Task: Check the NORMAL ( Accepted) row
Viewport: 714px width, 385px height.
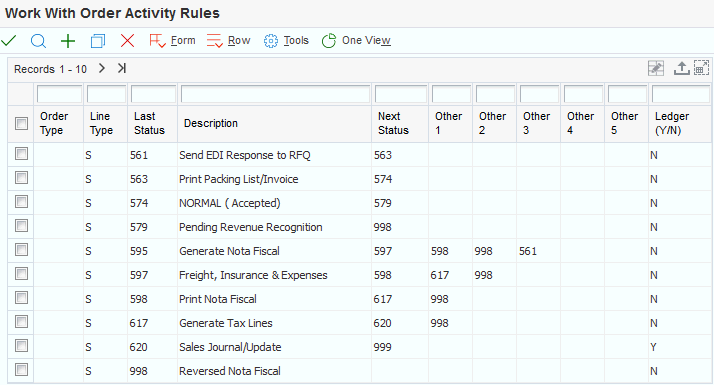Action: pyautogui.click(x=21, y=201)
